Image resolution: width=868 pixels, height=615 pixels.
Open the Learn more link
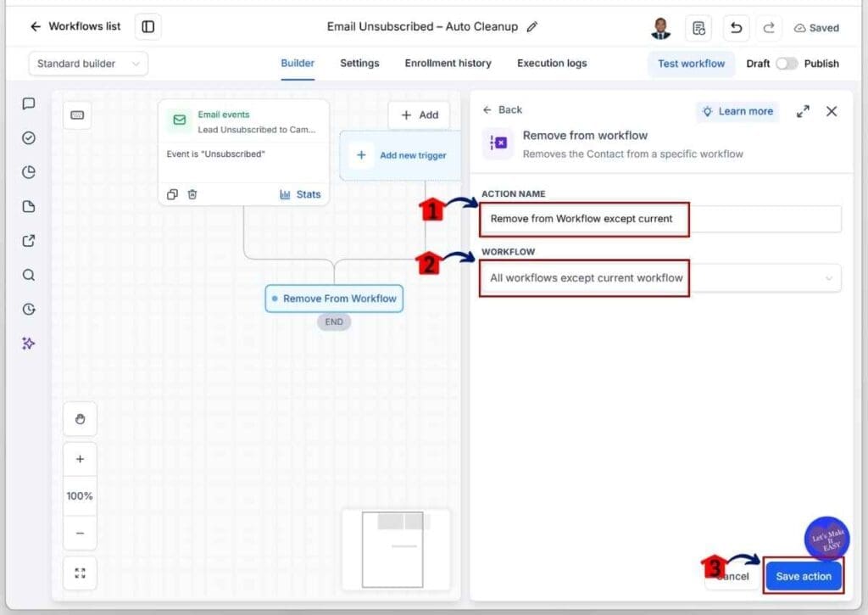click(737, 111)
